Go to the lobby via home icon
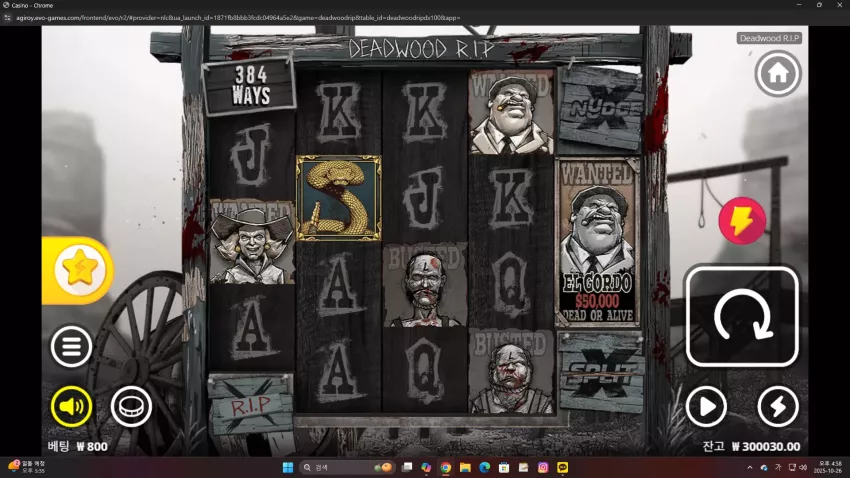Screen dimensions: 850x478 coord(777,74)
